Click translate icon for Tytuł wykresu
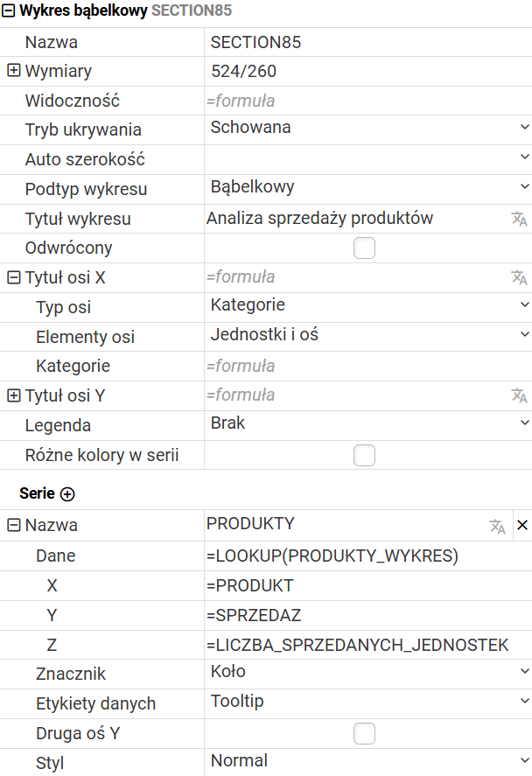532x776 pixels. pyautogui.click(x=519, y=219)
